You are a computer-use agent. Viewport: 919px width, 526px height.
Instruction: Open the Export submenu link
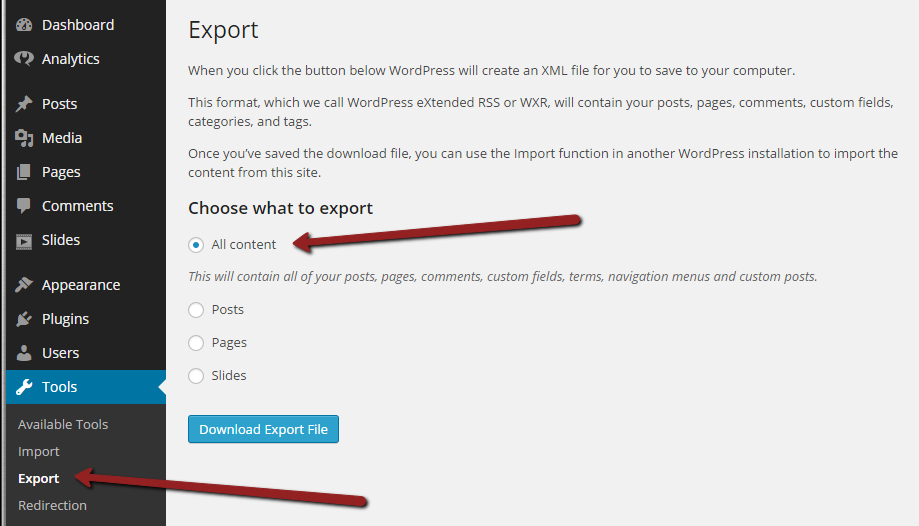38,479
